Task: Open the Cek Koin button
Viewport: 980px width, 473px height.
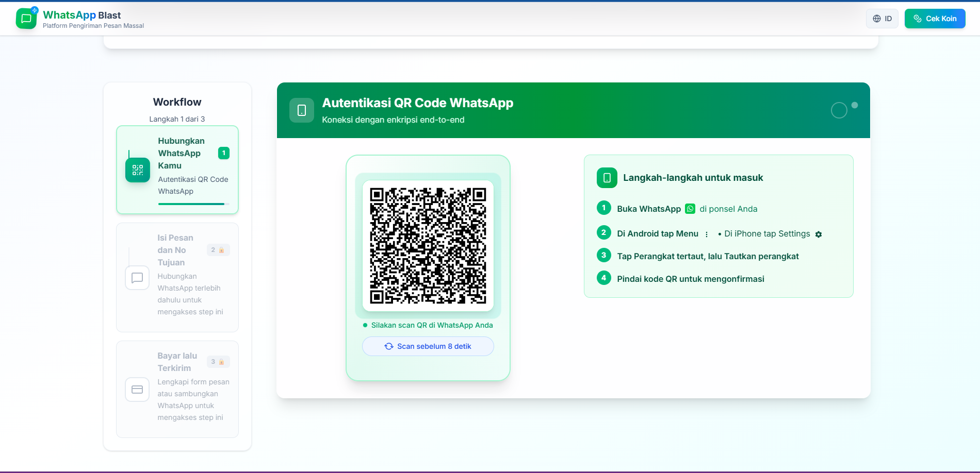Action: (935, 19)
